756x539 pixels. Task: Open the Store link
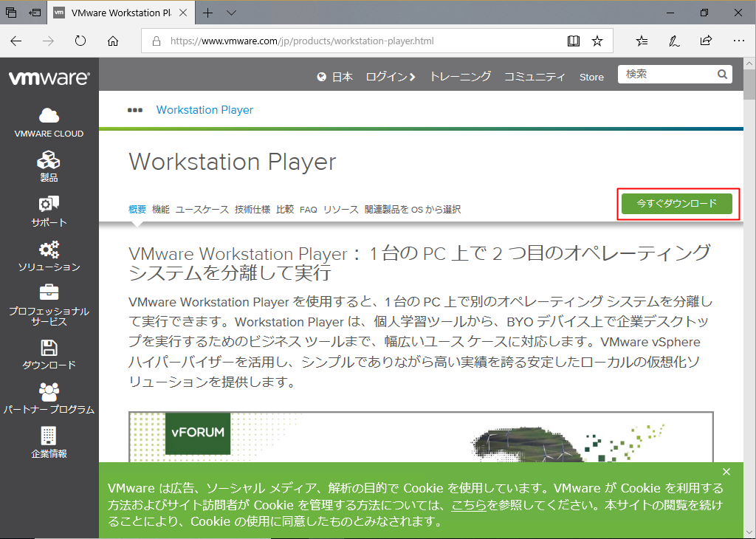[x=591, y=77]
